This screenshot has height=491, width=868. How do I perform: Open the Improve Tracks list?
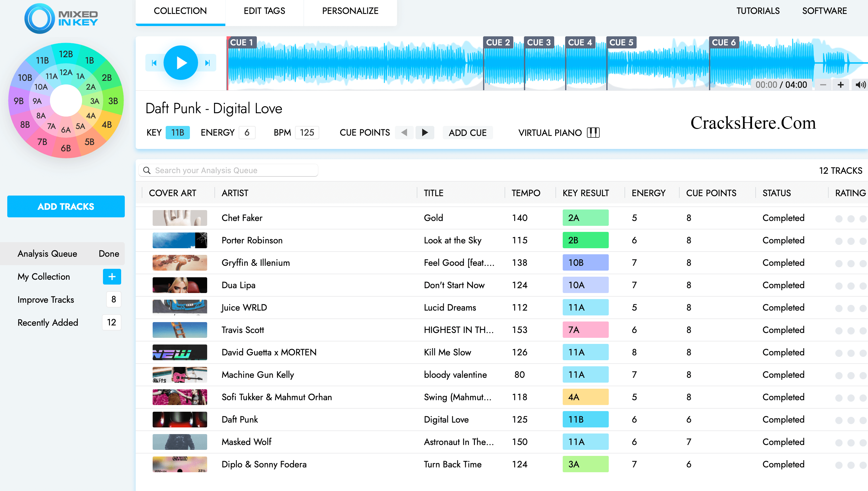click(46, 299)
